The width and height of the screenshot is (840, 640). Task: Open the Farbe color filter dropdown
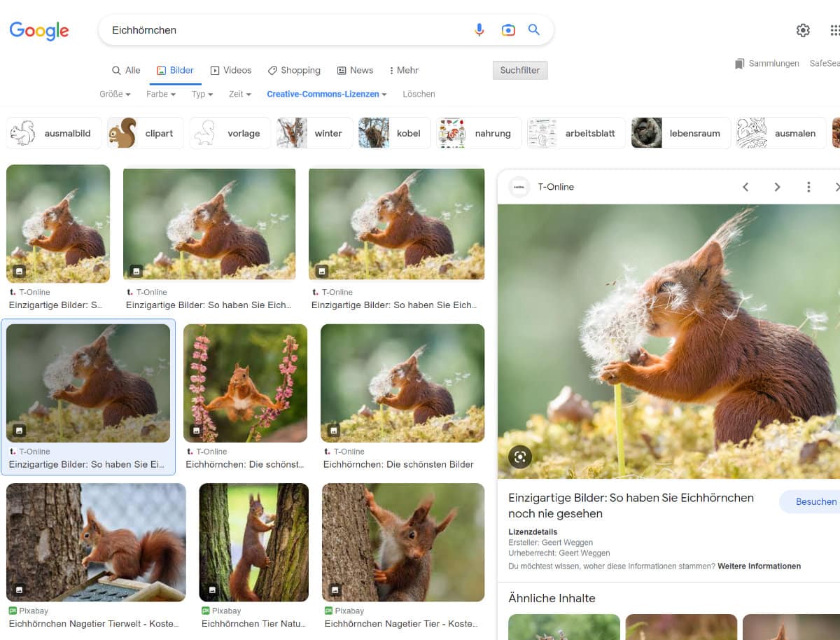click(x=161, y=94)
